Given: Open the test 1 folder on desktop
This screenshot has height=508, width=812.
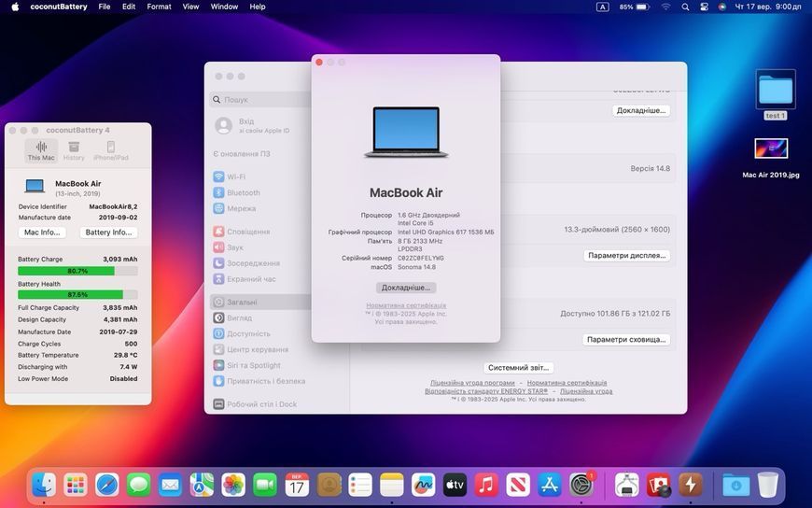Looking at the screenshot, I should point(776,94).
